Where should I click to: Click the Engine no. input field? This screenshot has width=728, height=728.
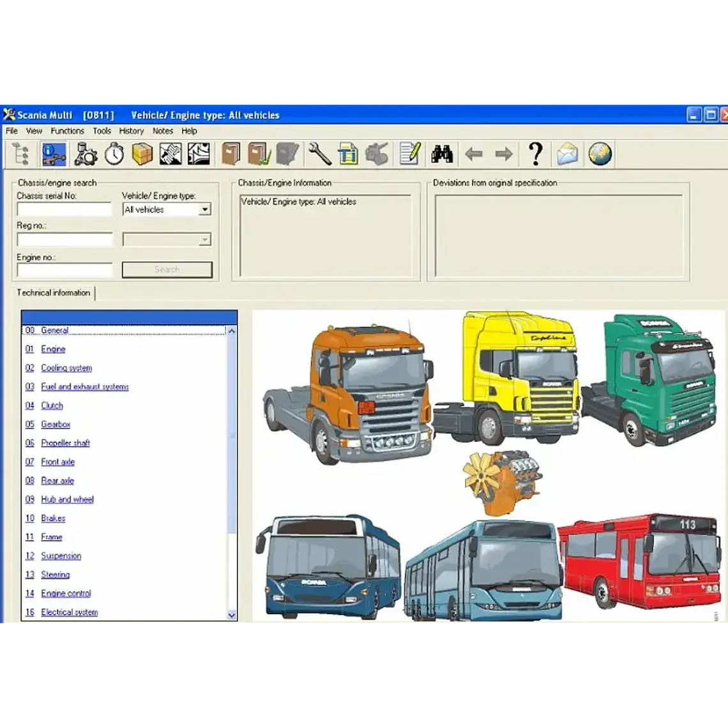[x=64, y=269]
